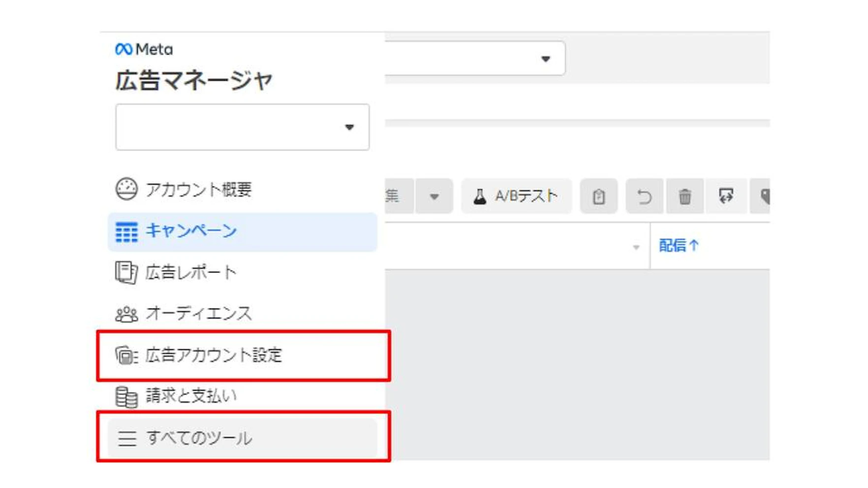Open the ad account selector dropdown
Image resolution: width=868 pixels, height=488 pixels.
point(242,127)
